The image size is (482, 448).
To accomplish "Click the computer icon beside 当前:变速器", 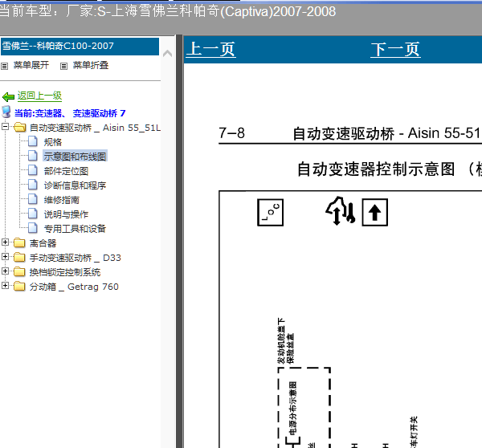I will click(6, 112).
